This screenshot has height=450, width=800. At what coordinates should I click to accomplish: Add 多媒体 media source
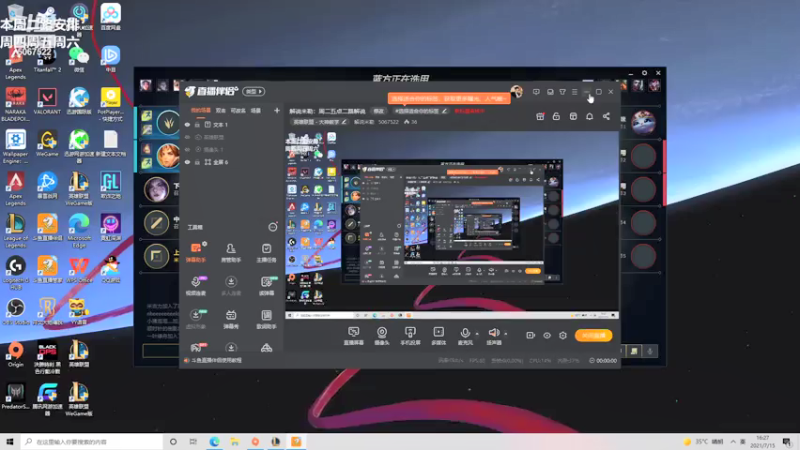pyautogui.click(x=439, y=336)
